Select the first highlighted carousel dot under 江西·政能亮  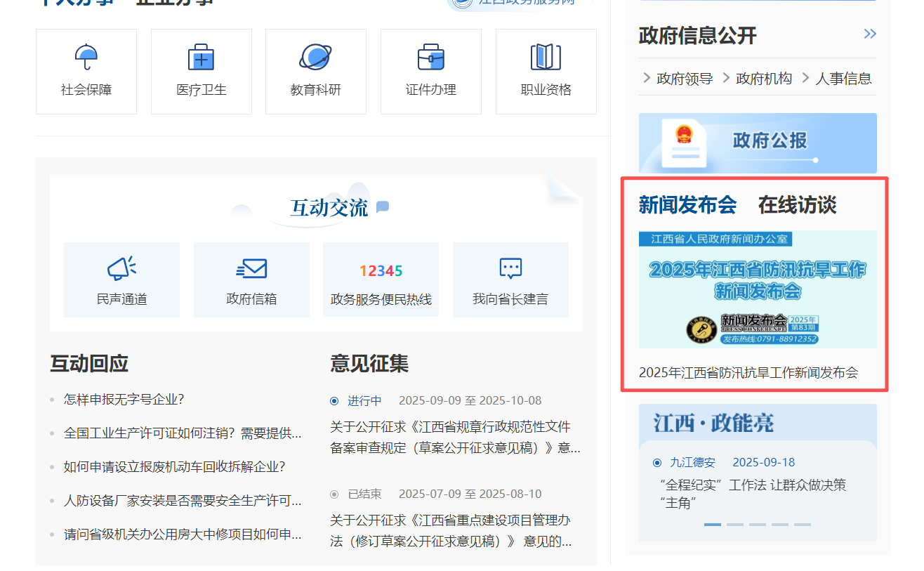pos(713,525)
